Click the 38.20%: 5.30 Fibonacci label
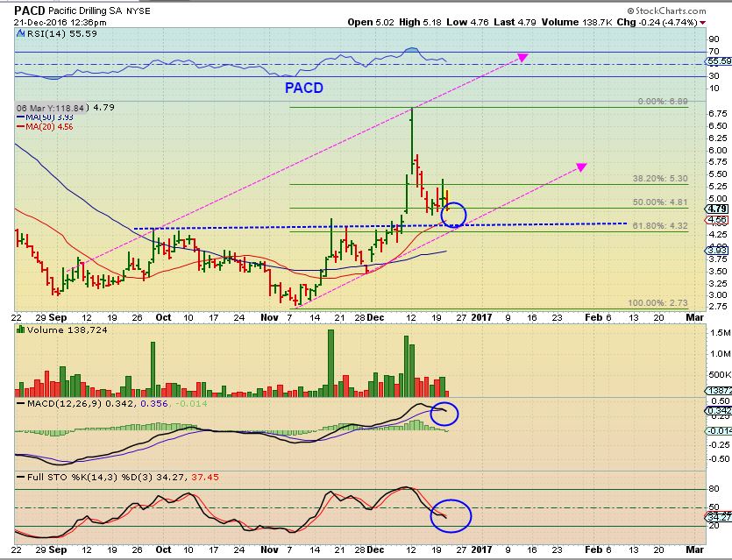The height and width of the screenshot is (560, 732). coord(660,178)
